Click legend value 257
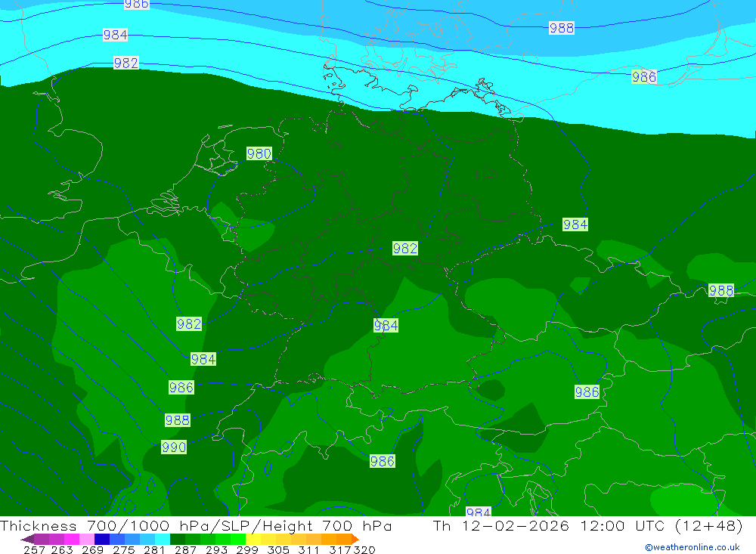Screen dimensions: 756x554 34,549
